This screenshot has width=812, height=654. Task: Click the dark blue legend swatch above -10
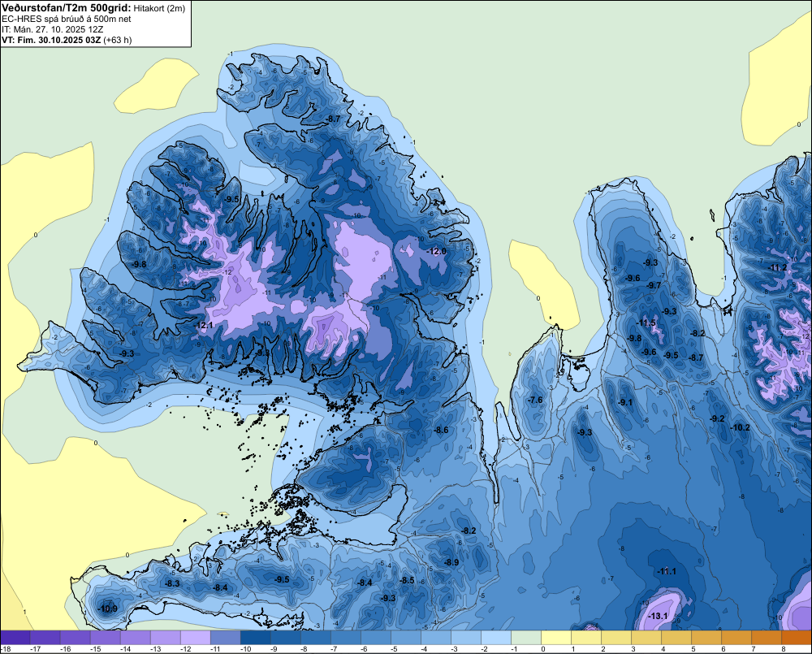(x=255, y=638)
